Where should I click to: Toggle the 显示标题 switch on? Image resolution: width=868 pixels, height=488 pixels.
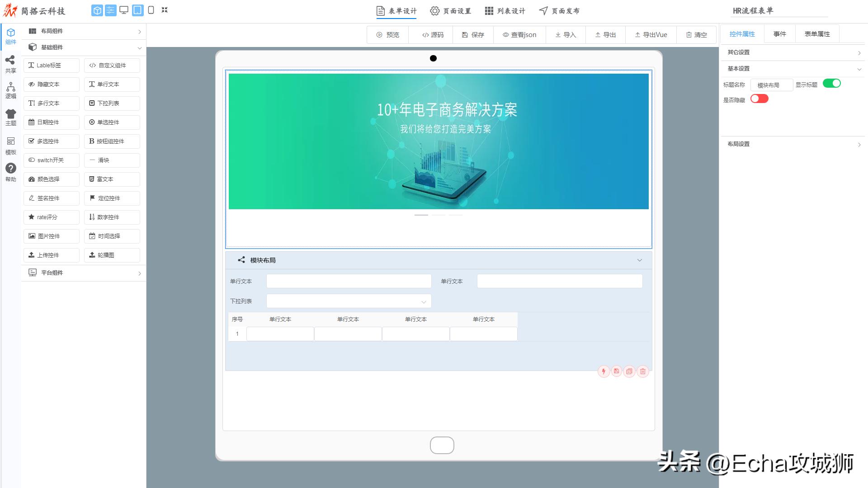click(x=832, y=83)
